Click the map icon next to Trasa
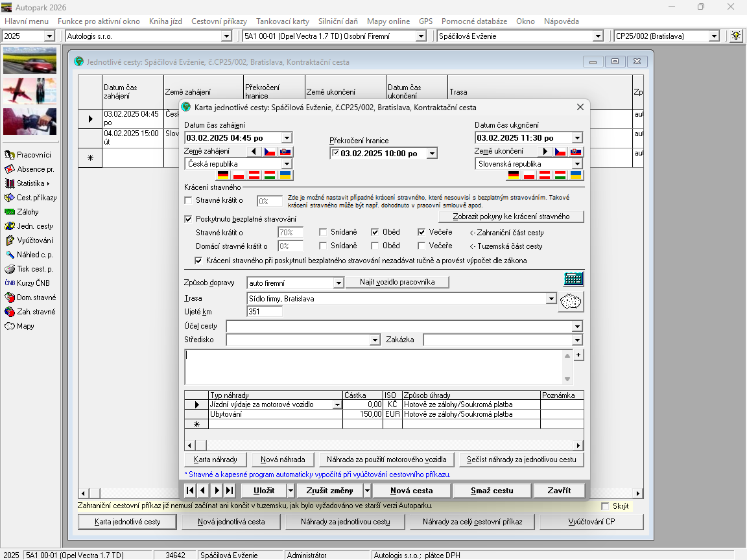Image resolution: width=747 pixels, height=560 pixels. pyautogui.click(x=571, y=301)
